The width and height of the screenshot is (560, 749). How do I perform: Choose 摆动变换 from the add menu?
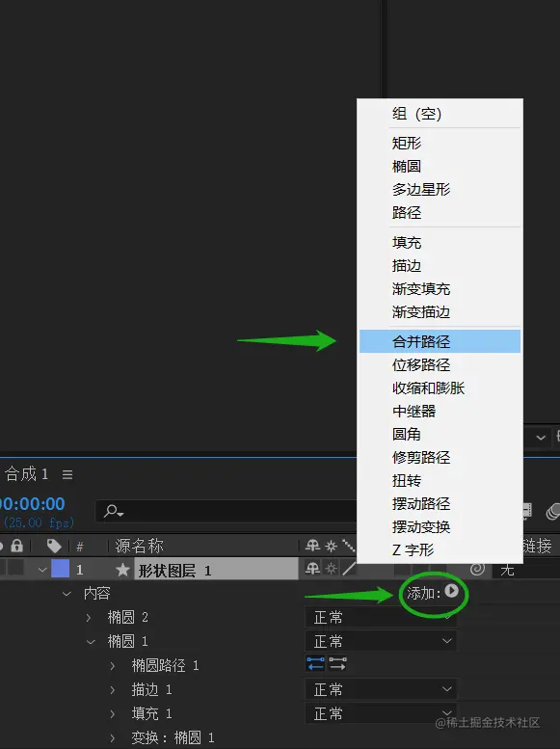pos(440,527)
